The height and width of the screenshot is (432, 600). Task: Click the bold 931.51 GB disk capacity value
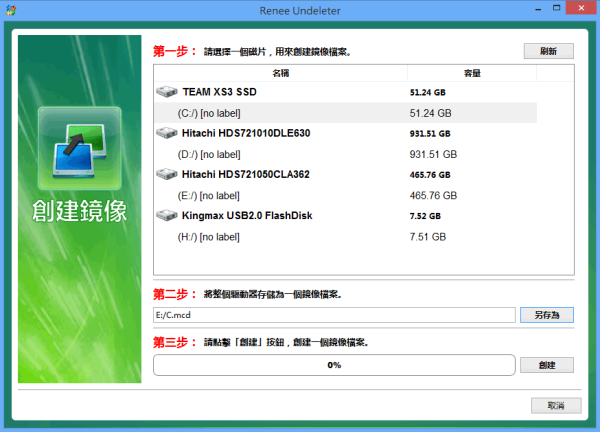point(430,134)
